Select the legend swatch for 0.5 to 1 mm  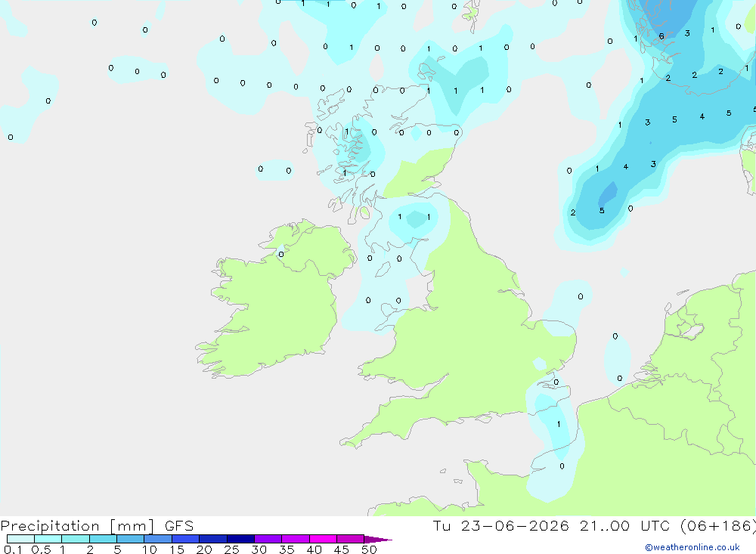click(x=48, y=539)
